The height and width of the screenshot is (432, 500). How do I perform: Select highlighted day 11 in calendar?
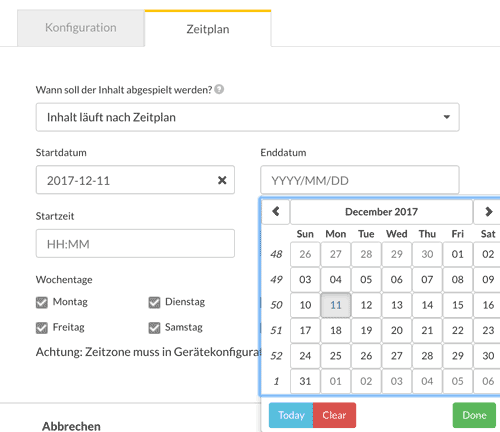336,305
